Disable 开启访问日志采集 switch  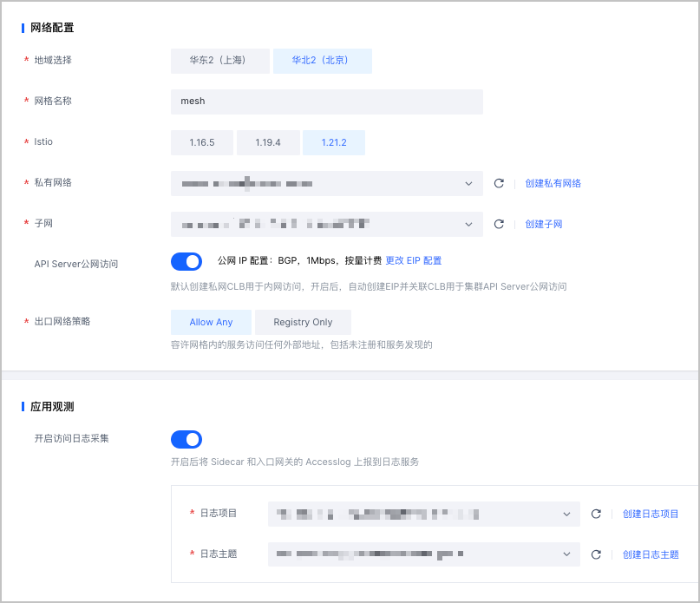[186, 439]
